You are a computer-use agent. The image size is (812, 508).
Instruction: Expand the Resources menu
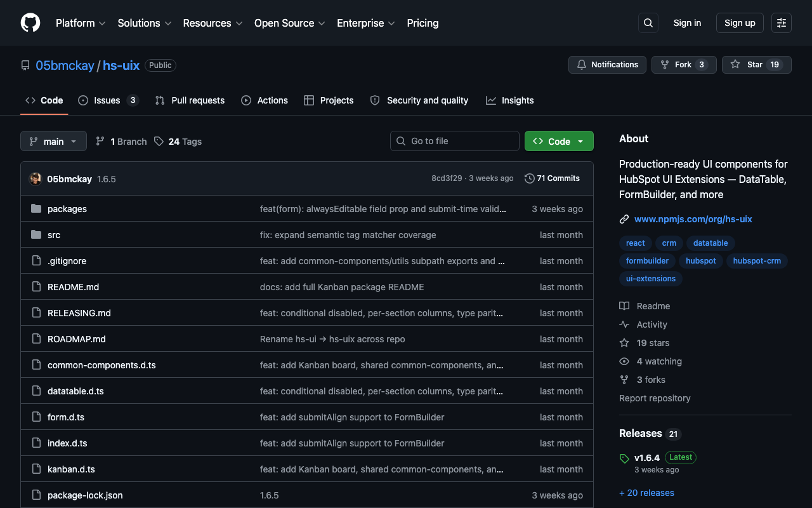click(213, 23)
